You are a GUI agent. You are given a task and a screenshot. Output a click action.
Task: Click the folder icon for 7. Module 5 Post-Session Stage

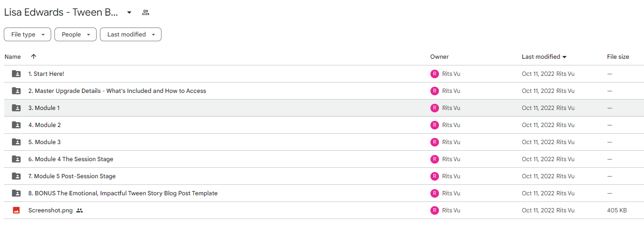coord(16,176)
